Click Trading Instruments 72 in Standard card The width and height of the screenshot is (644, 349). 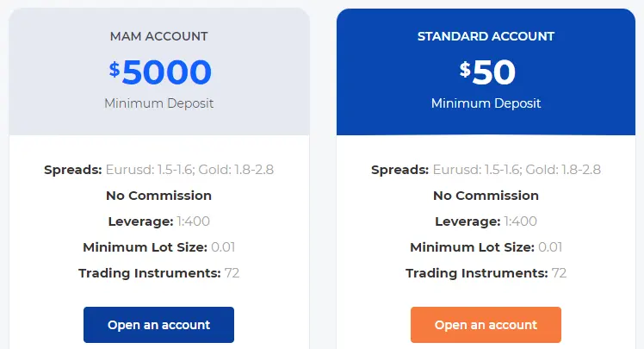486,273
